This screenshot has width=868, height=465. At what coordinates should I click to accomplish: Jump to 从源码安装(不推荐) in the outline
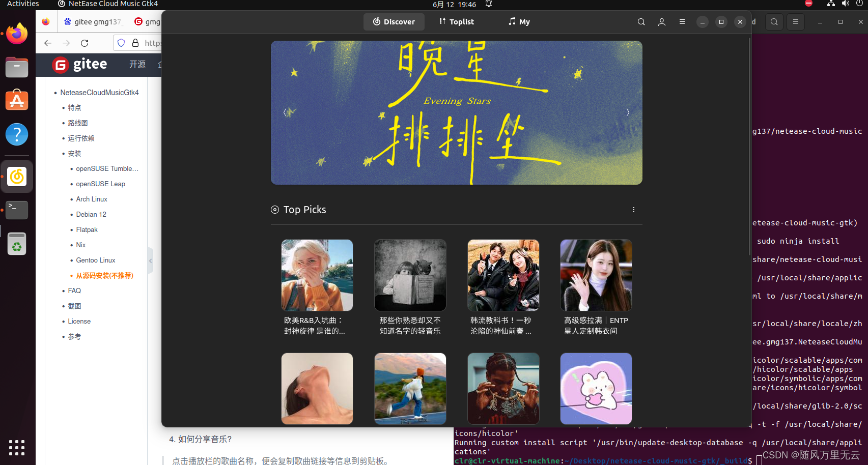pos(105,276)
